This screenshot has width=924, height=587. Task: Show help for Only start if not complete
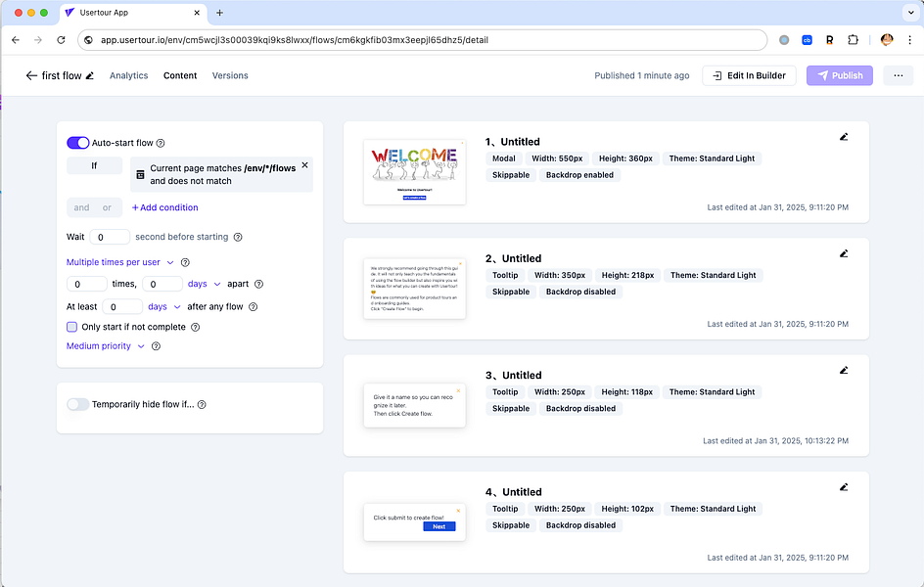coord(195,328)
